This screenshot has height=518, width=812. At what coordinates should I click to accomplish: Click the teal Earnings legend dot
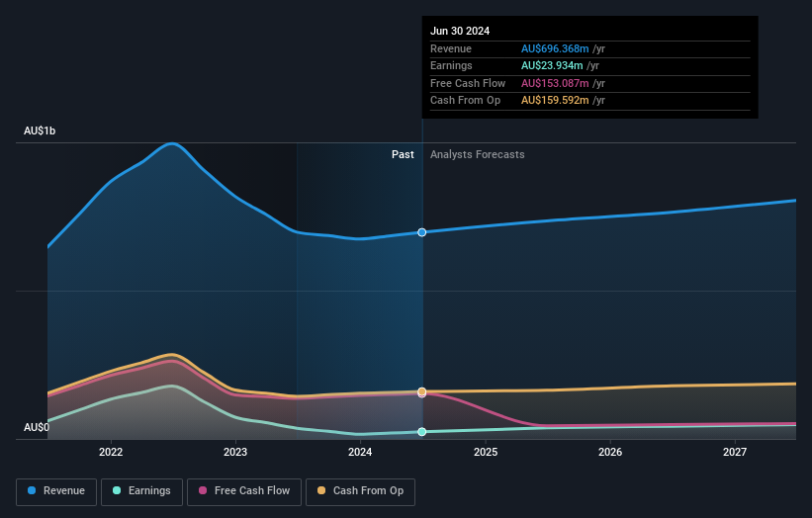117,490
